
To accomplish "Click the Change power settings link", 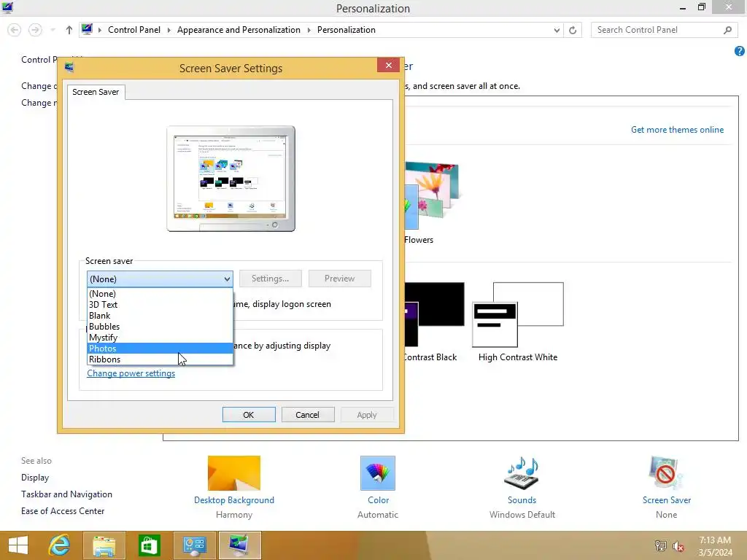I will tap(131, 373).
